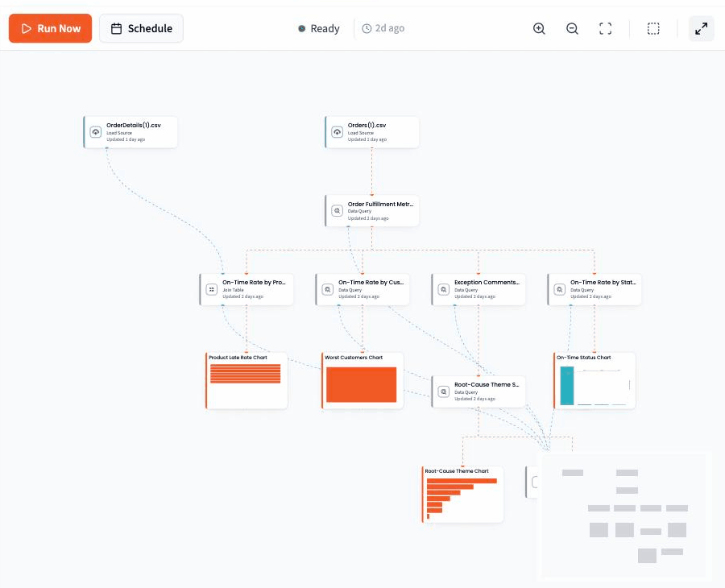Click the calendar icon in Schedule button
Screen dimensions: 725x588
(117, 29)
